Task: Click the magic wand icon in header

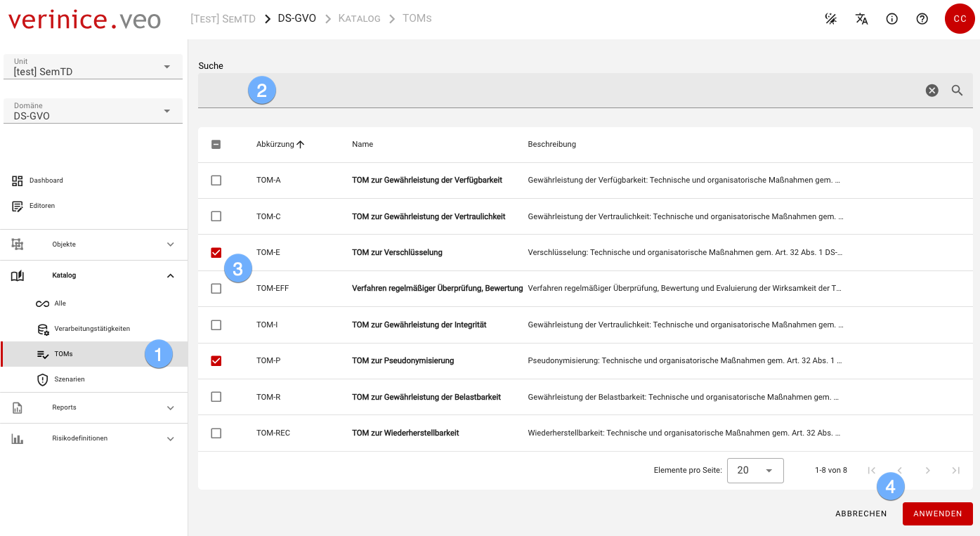Action: click(x=830, y=19)
